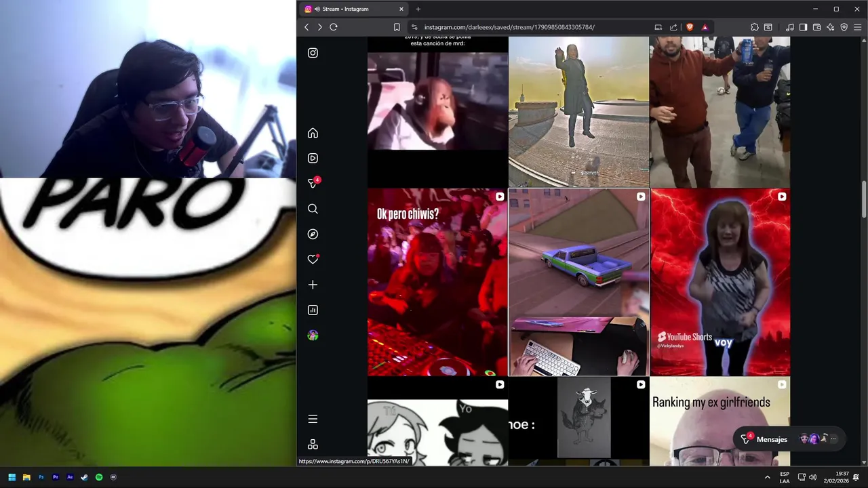Share this page via address bar icon

(x=673, y=27)
